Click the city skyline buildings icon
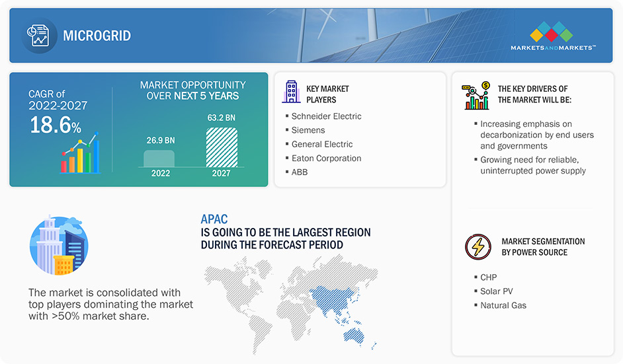This screenshot has height=364, width=623. click(x=59, y=245)
